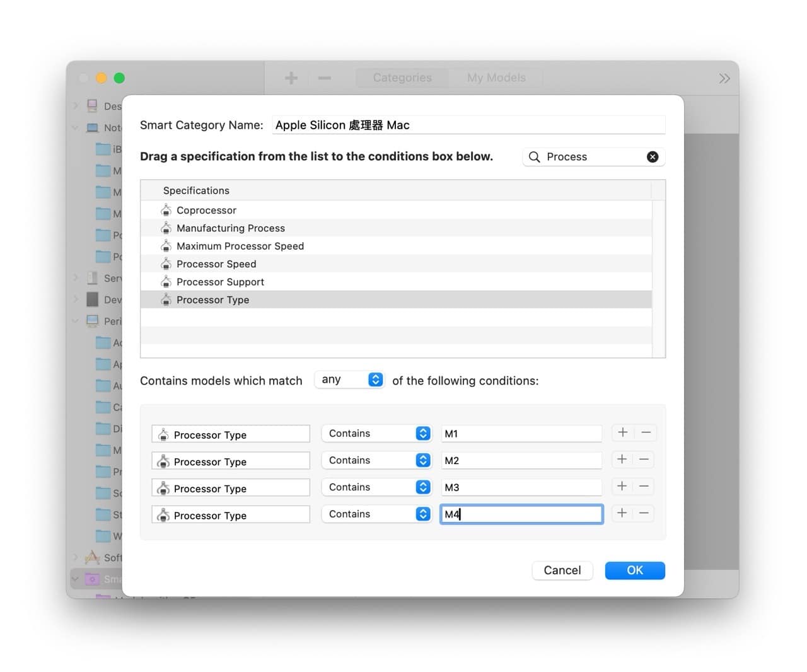Click the Processor Speed row icon
807x672 pixels.
point(166,264)
